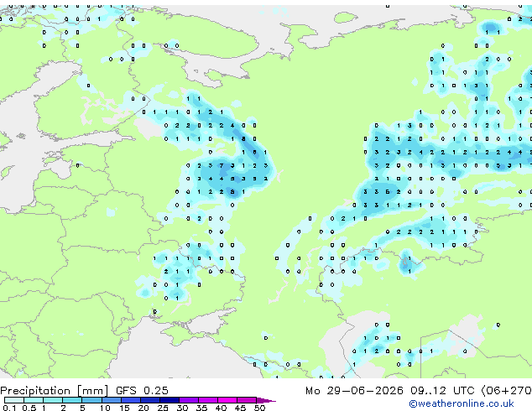Select the "GFS 0.25" model label
Screen dimensions: 532x411
point(142,391)
